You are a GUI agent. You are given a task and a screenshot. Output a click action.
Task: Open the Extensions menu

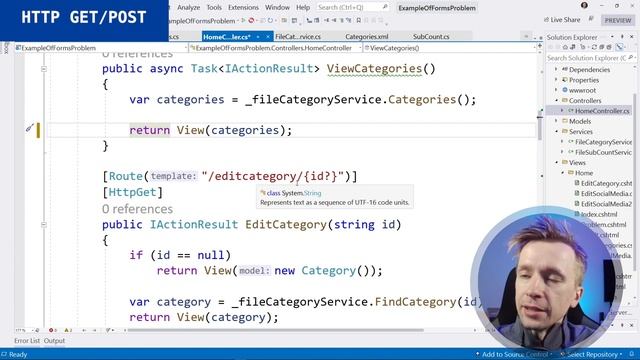pyautogui.click(x=243, y=7)
